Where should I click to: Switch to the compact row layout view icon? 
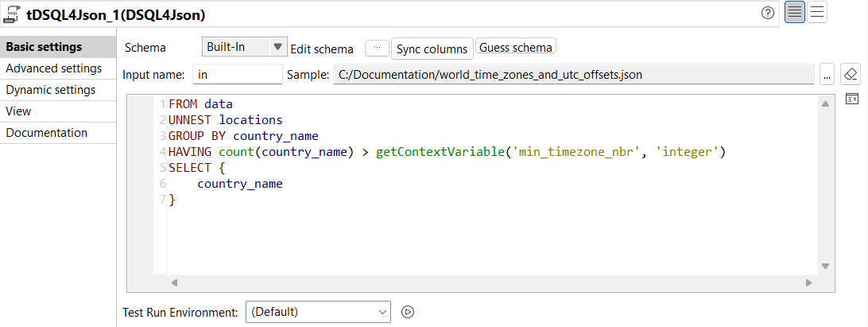point(795,12)
